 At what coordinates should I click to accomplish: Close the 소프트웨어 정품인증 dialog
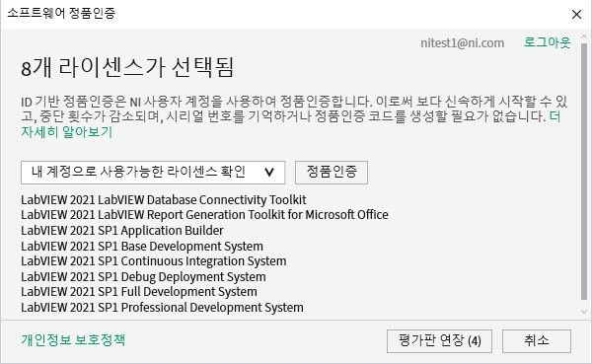click(576, 15)
